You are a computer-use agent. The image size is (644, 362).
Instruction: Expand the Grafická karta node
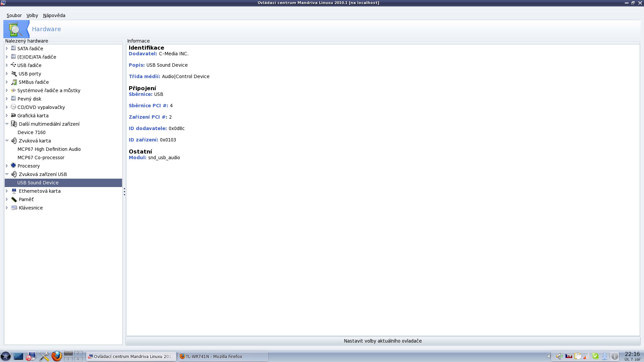point(7,116)
